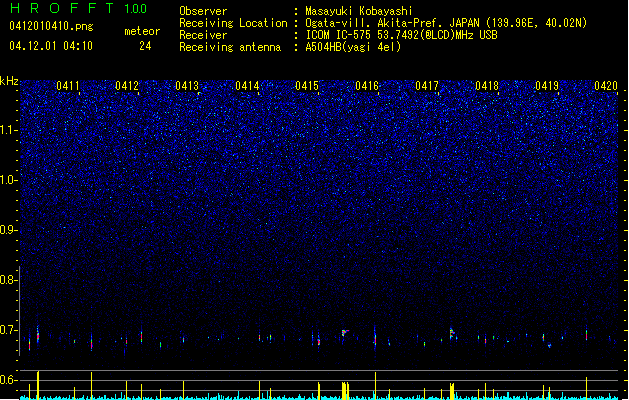Click the 0418 time marker
This screenshot has width=629, height=400.
point(487,86)
